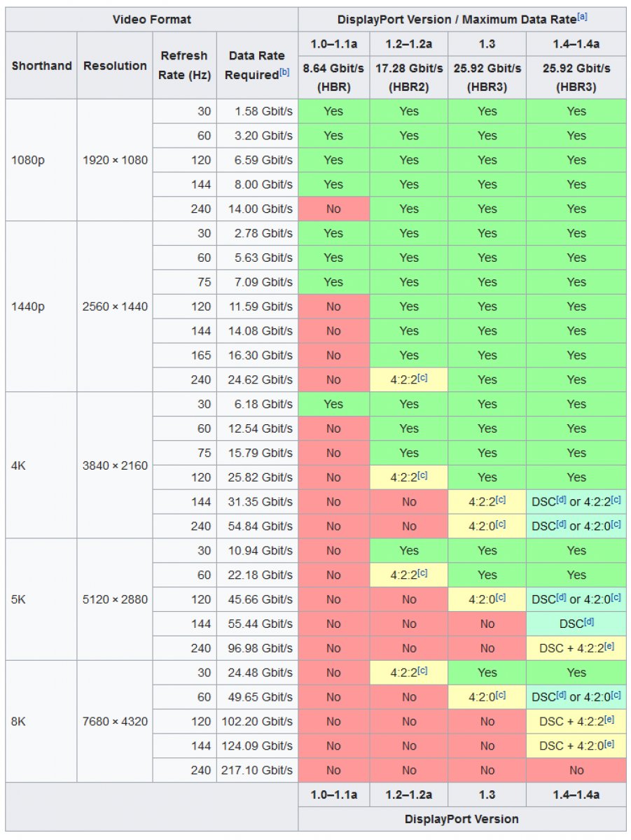Open footnote [e] in the 8K 120 Hz row
This screenshot has width=631, height=840.
coord(609,719)
